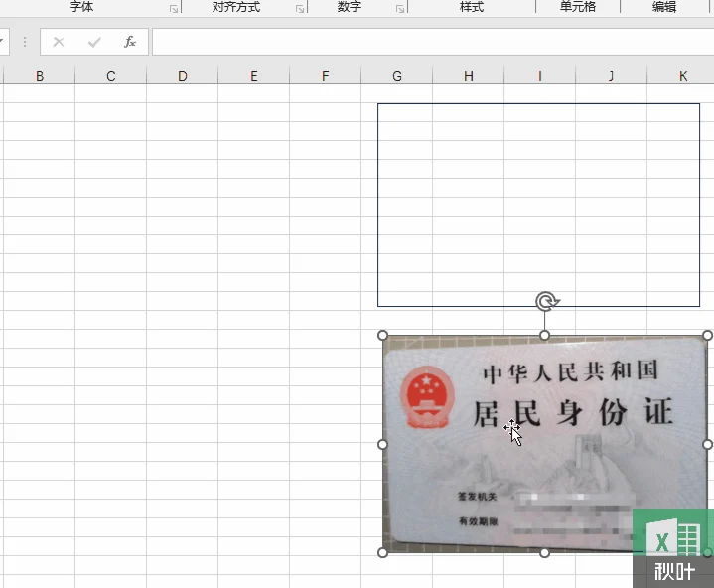Select column J header

coord(611,75)
